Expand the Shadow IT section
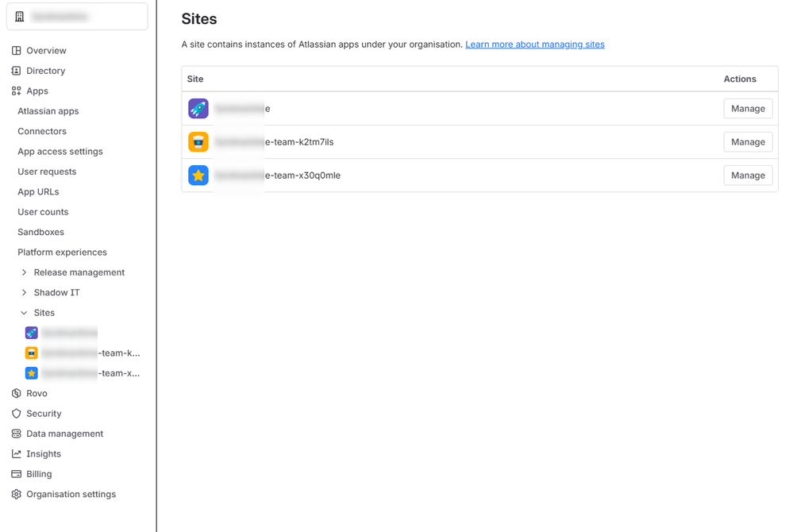 click(24, 293)
